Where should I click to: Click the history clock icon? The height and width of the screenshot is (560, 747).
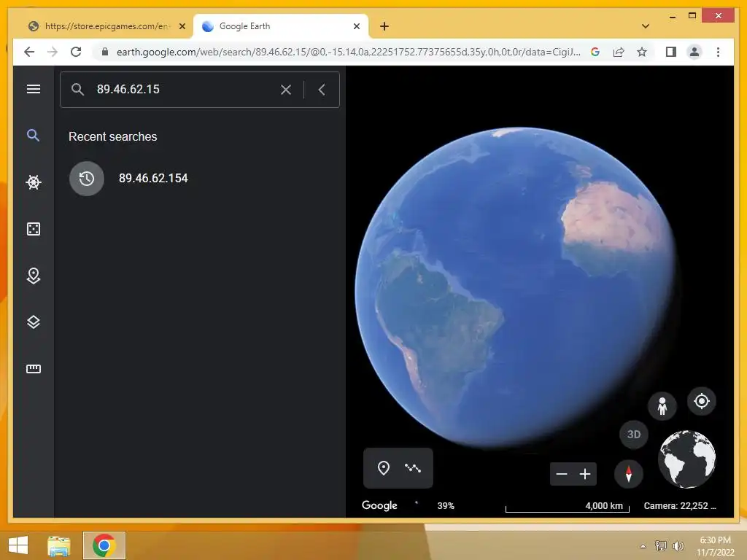87,179
